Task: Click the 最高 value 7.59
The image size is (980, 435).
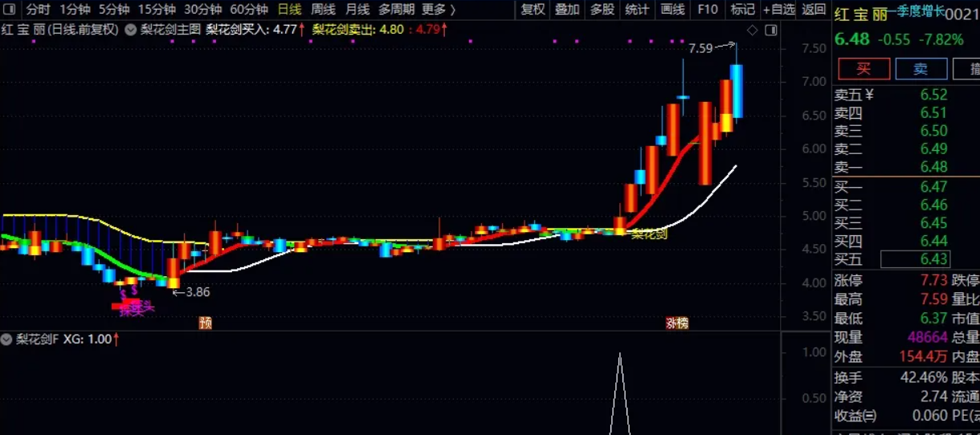Action: pos(934,299)
